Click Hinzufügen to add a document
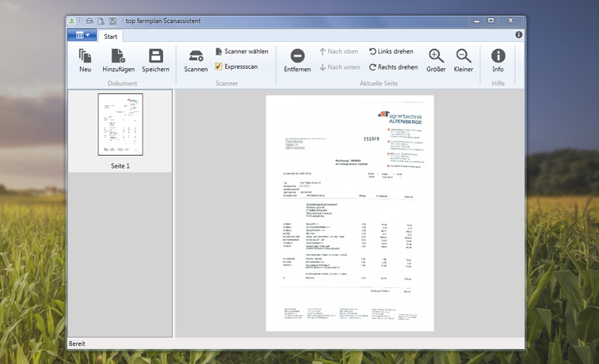599x364 pixels. (118, 59)
